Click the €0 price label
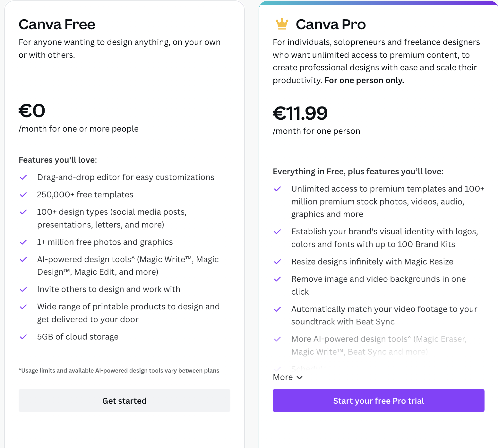Screen dimensions: 498x448 [x=32, y=111]
